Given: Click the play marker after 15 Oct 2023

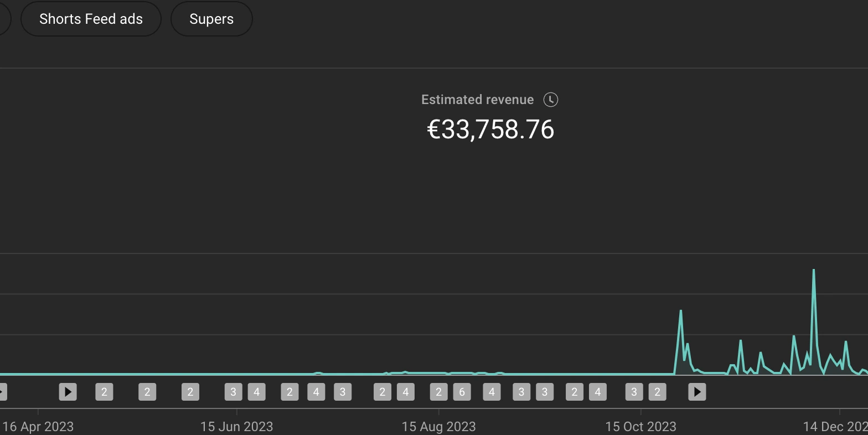Looking at the screenshot, I should point(697,392).
